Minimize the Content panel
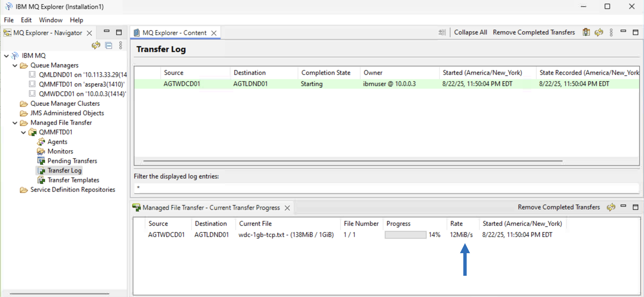The width and height of the screenshot is (644, 297). (623, 31)
